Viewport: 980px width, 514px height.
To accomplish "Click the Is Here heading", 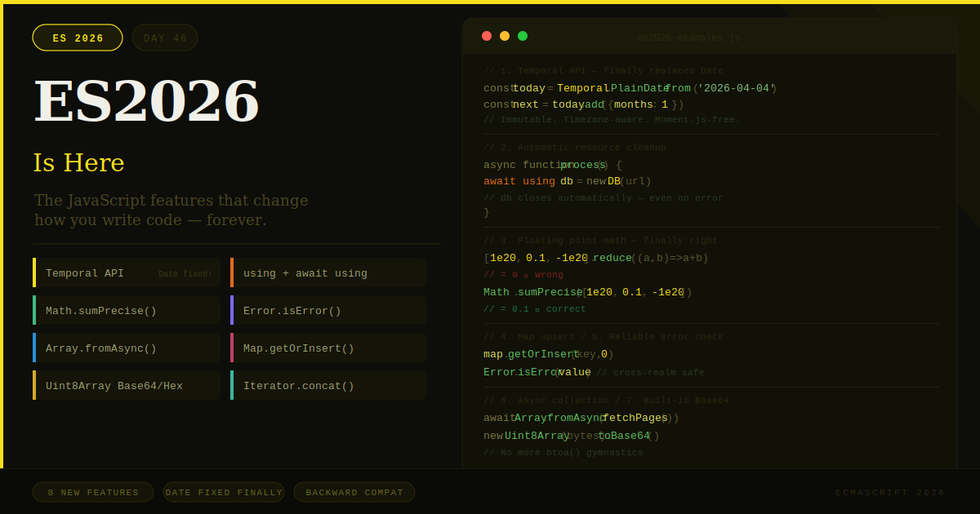I will tap(78, 163).
